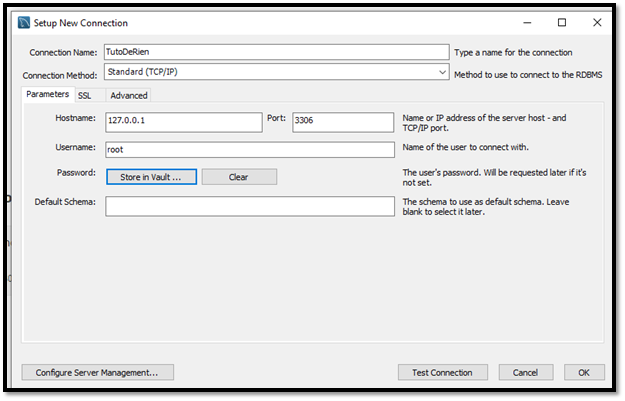
Task: Click the Username text box
Action: [x=250, y=150]
